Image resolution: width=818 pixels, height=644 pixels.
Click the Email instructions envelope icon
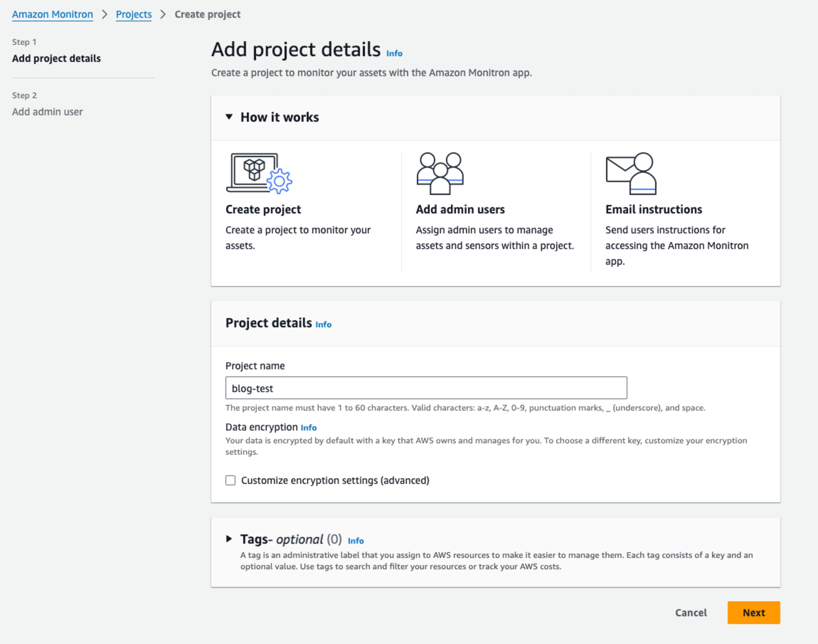(631, 173)
